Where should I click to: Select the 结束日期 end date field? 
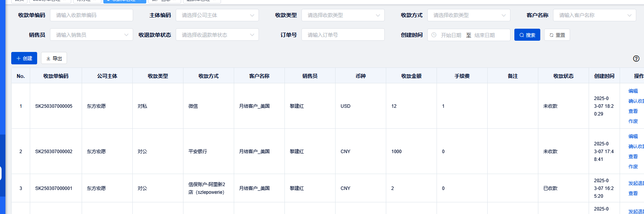[x=485, y=35]
